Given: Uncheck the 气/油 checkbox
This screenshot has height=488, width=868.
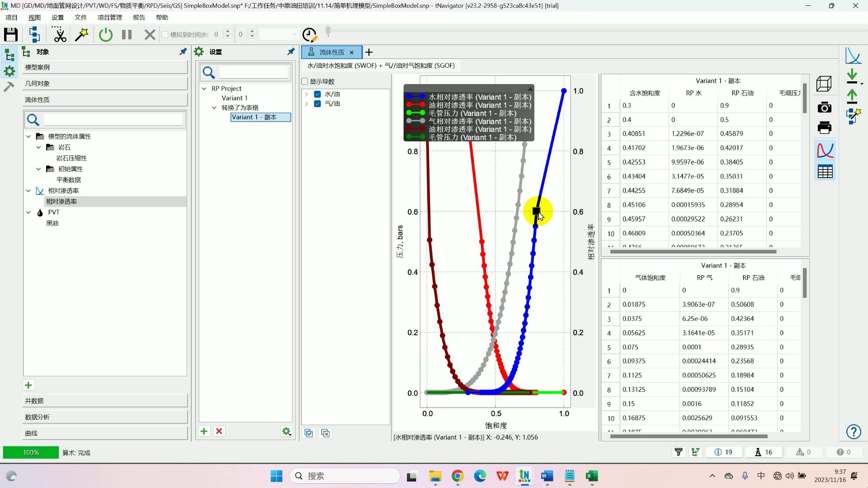Looking at the screenshot, I should (317, 103).
